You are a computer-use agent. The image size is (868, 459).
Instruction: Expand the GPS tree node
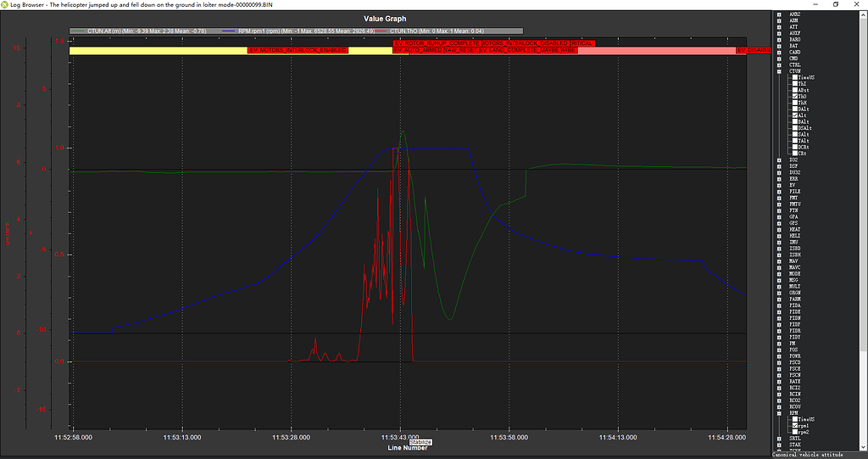[x=780, y=223]
